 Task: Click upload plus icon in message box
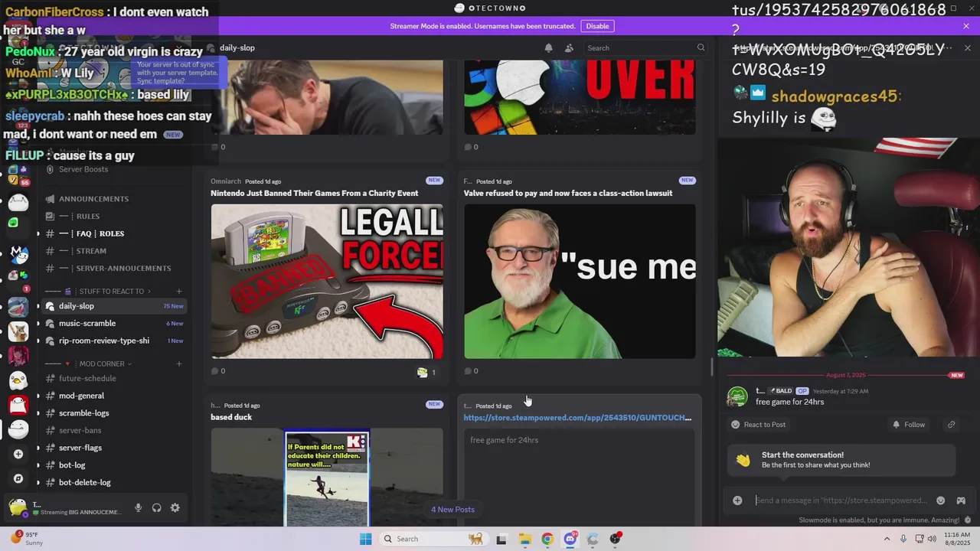[737, 500]
